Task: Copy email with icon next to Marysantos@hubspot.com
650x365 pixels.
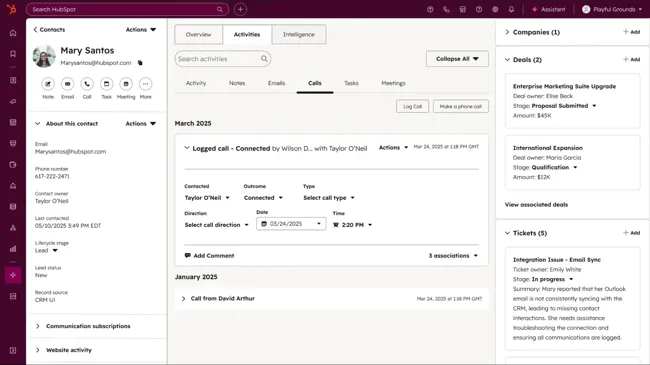Action: pos(140,63)
